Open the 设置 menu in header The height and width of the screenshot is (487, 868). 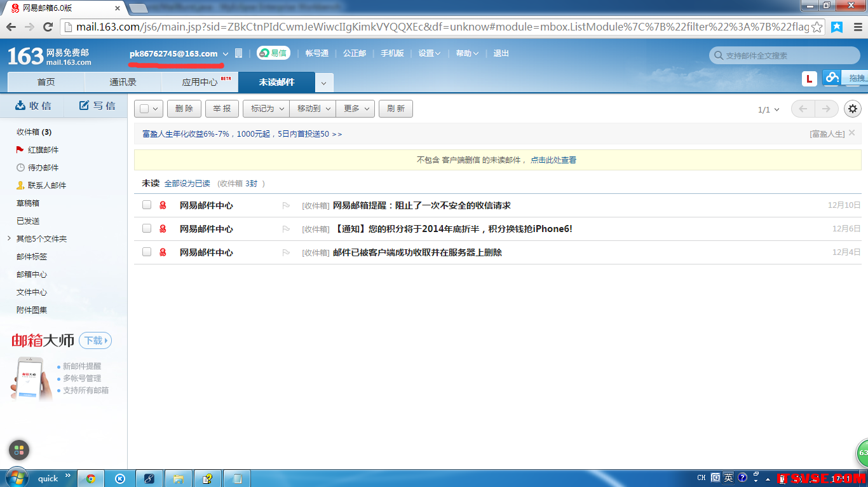coord(429,53)
